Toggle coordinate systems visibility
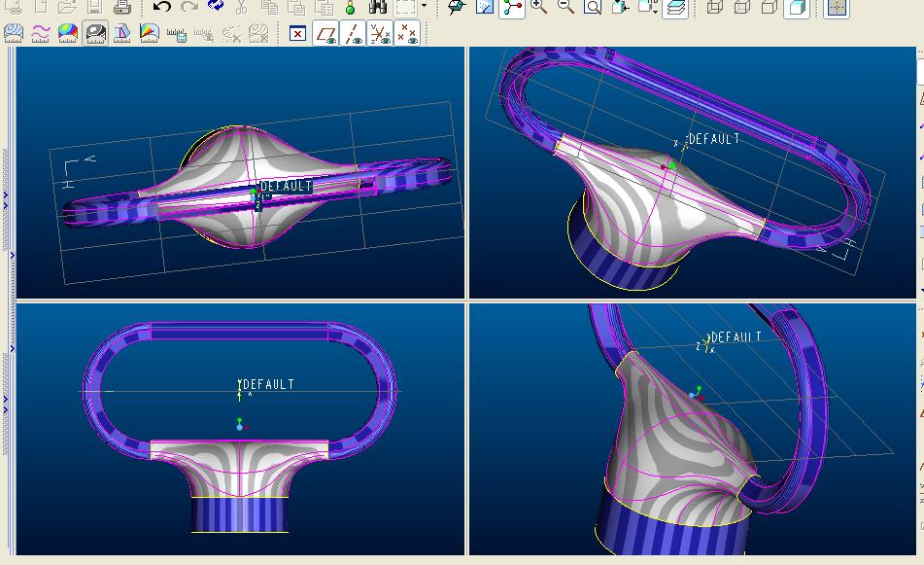The height and width of the screenshot is (565, 924). (x=380, y=34)
